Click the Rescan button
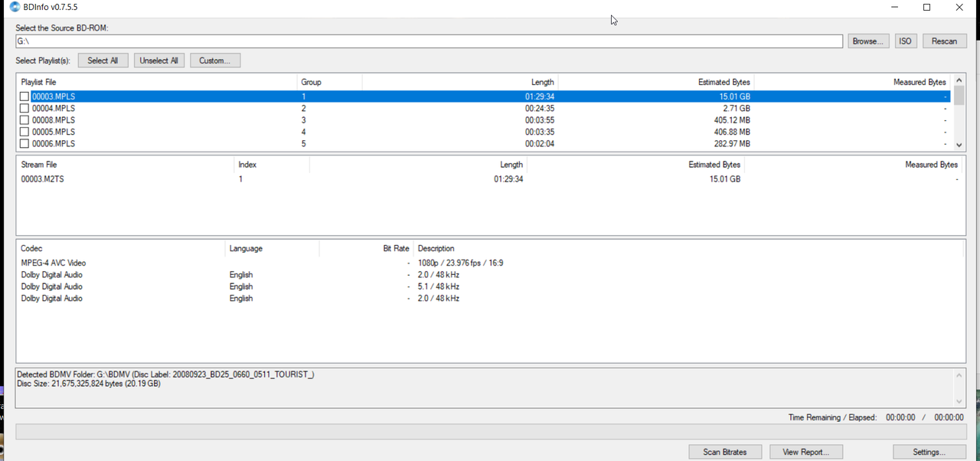This screenshot has height=461, width=980. (944, 41)
